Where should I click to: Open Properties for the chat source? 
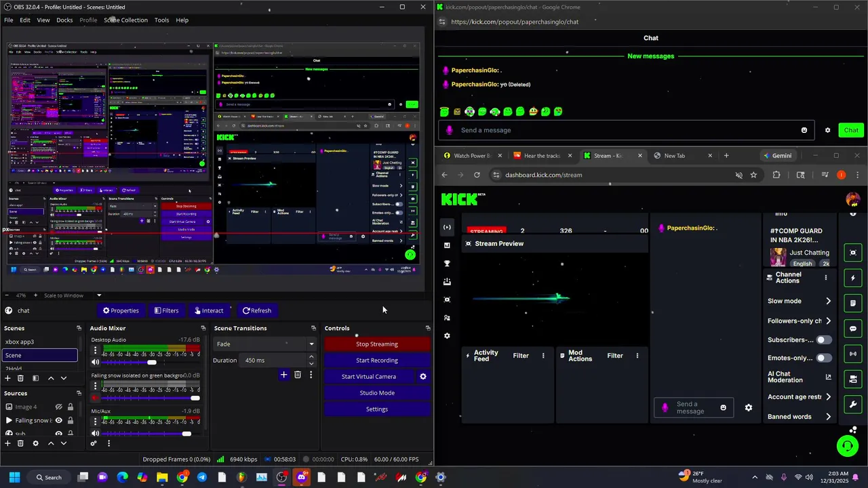coord(121,310)
